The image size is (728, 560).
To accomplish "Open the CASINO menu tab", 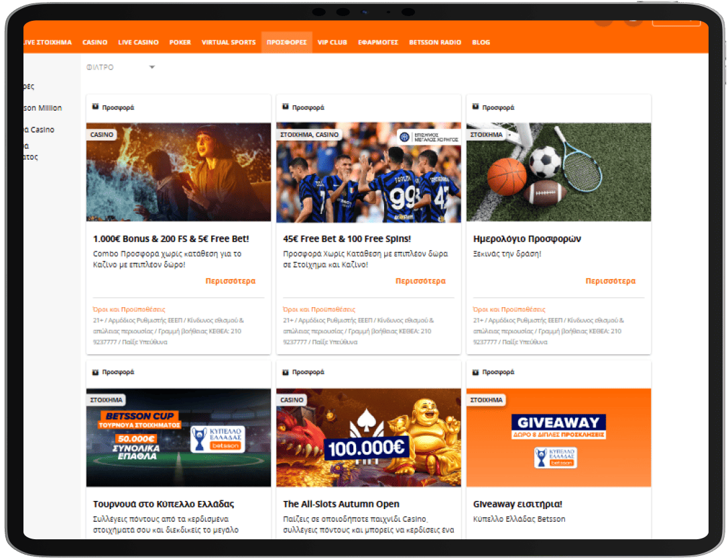I will pyautogui.click(x=95, y=42).
